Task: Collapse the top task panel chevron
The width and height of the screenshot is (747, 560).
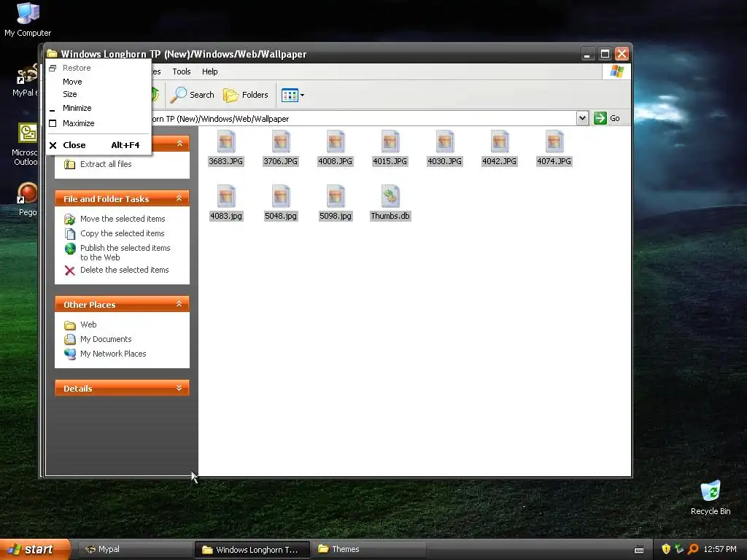Action: tap(179, 144)
